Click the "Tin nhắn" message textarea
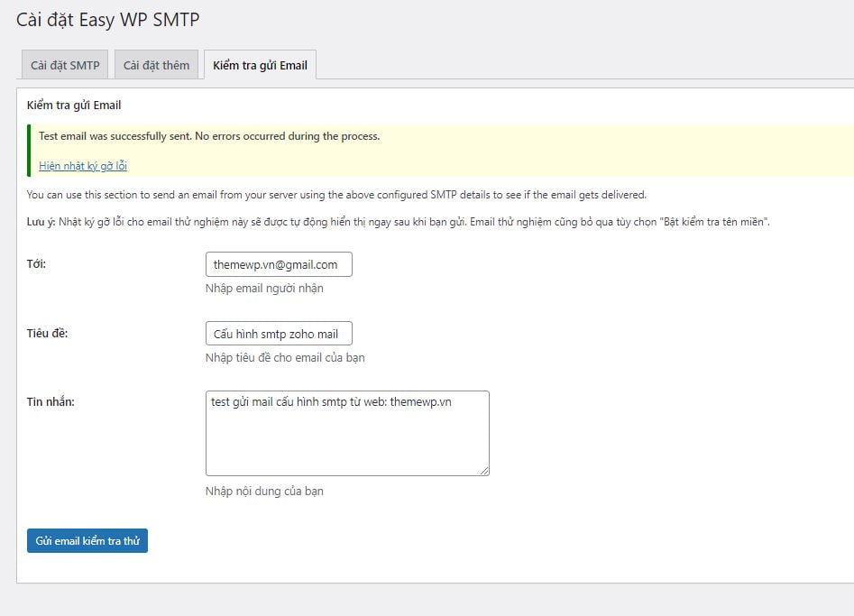The height and width of the screenshot is (616, 854). coord(347,432)
